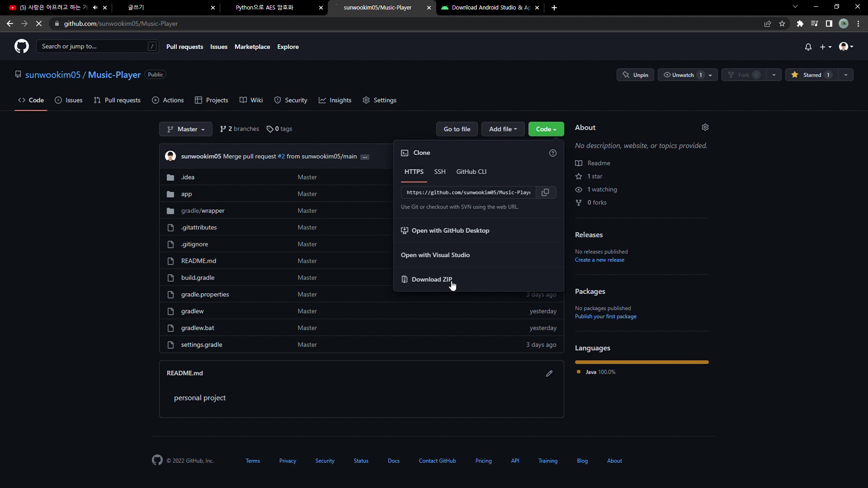Open the notifications bell

[808, 47]
